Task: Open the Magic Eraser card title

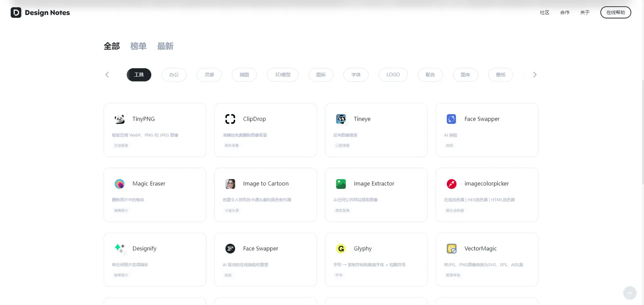Action: pyautogui.click(x=149, y=184)
